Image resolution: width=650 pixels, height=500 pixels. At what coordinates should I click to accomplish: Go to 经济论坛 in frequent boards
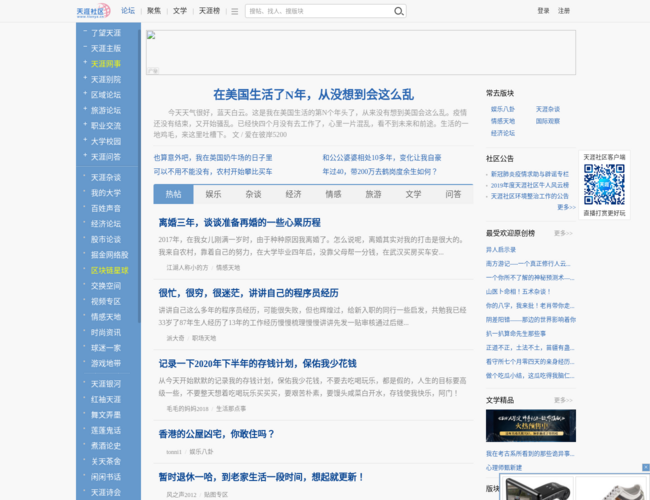pos(503,133)
